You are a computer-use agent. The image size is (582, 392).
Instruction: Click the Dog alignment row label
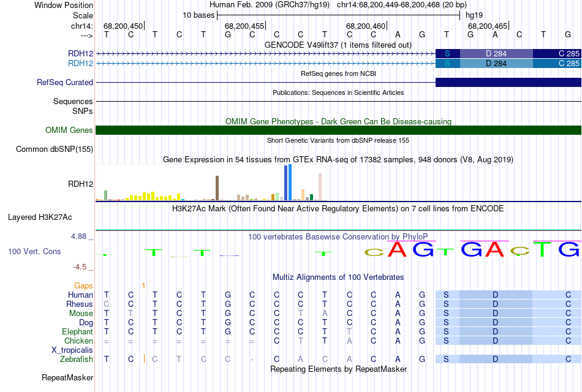tap(86, 323)
